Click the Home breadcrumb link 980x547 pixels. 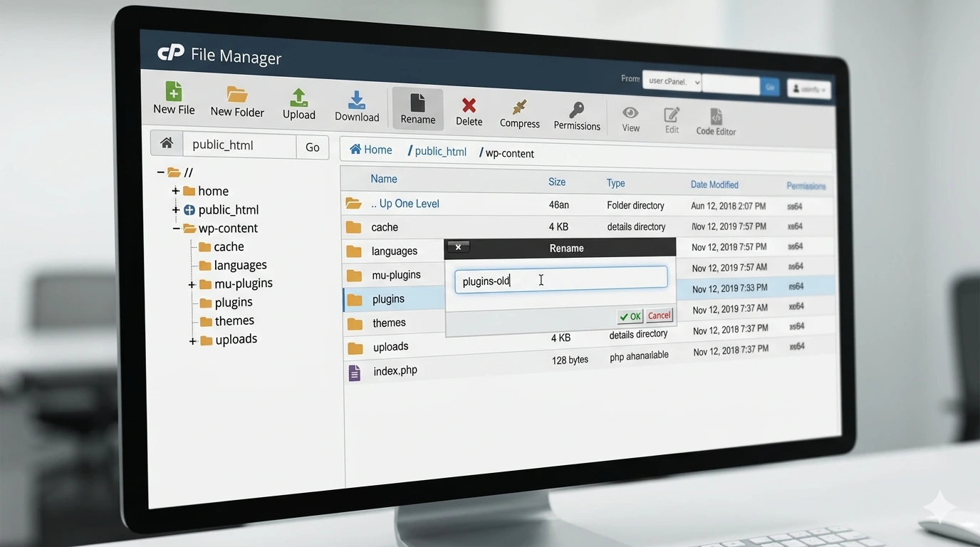[371, 150]
